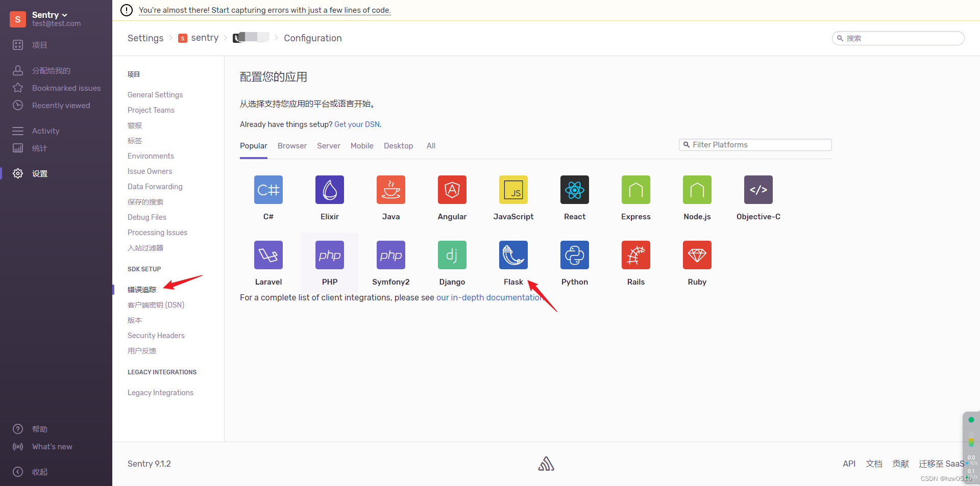Open the 文档 footer link
This screenshot has width=980, height=486.
(x=874, y=464)
